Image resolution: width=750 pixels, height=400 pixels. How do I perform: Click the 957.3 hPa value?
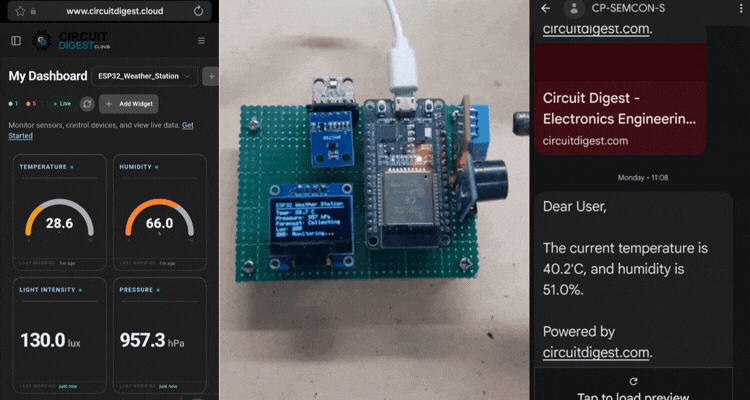[x=152, y=341]
